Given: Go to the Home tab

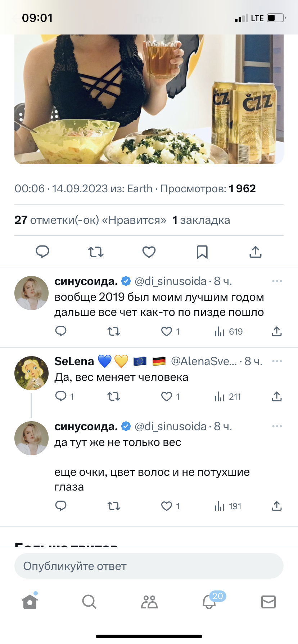Looking at the screenshot, I should click(30, 602).
